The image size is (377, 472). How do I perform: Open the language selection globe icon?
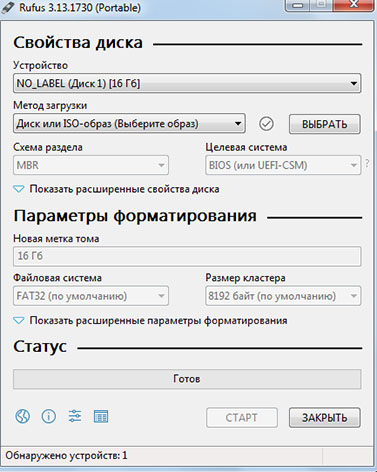[x=23, y=416]
